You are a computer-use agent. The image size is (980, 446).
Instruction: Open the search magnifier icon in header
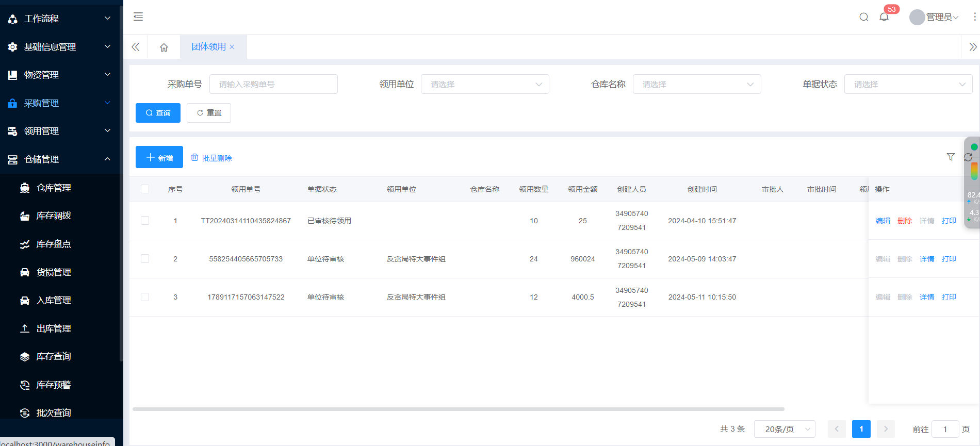pos(864,17)
